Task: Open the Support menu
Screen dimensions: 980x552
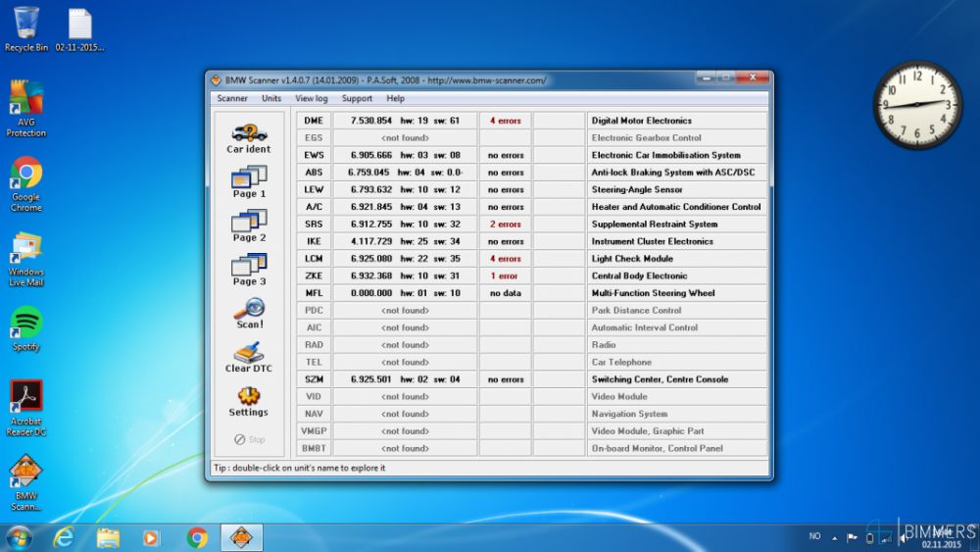Action: (x=357, y=98)
